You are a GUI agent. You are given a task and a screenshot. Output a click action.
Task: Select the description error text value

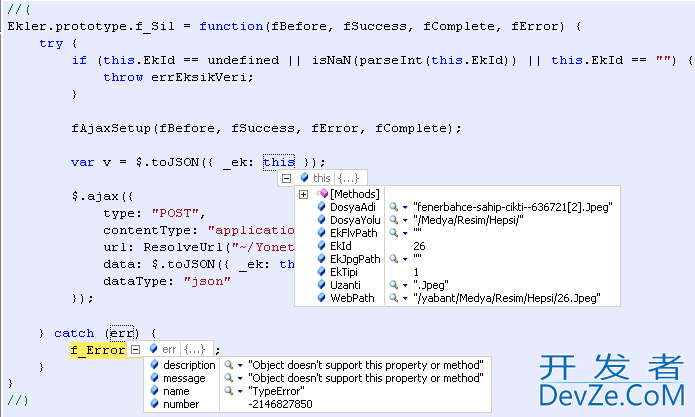pyautogui.click(x=366, y=365)
